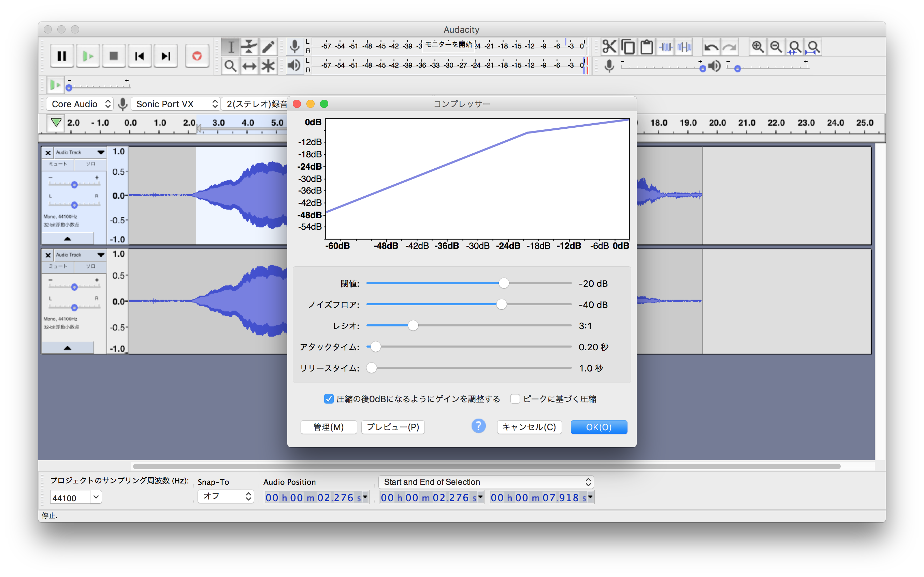Solo the second Audio Track
Screen dimensions: 924x577
pos(90,266)
